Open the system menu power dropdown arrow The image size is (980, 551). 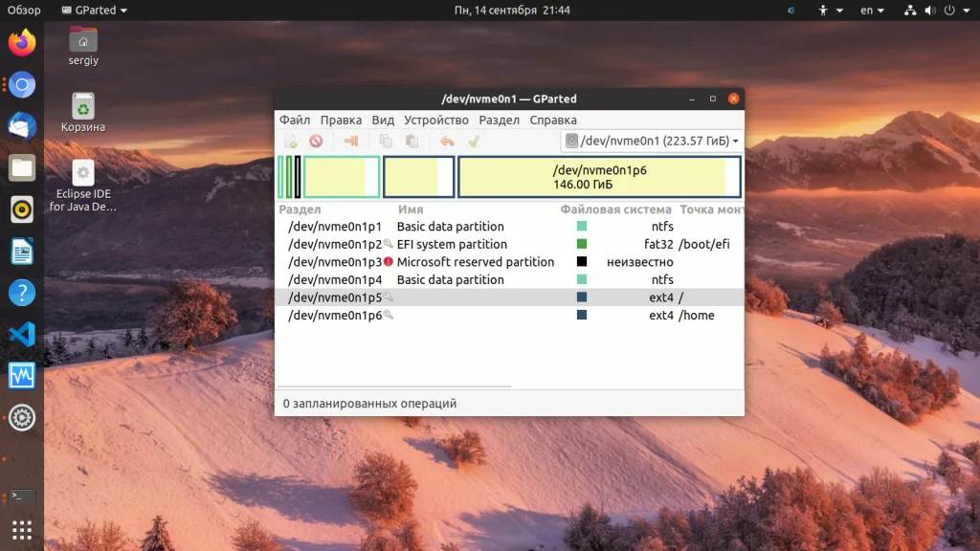click(x=967, y=11)
